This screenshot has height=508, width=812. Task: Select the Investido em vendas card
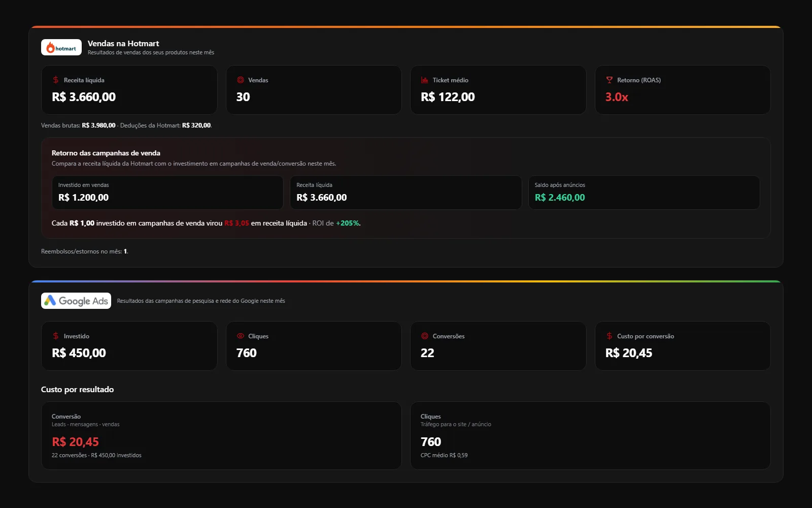click(x=167, y=193)
